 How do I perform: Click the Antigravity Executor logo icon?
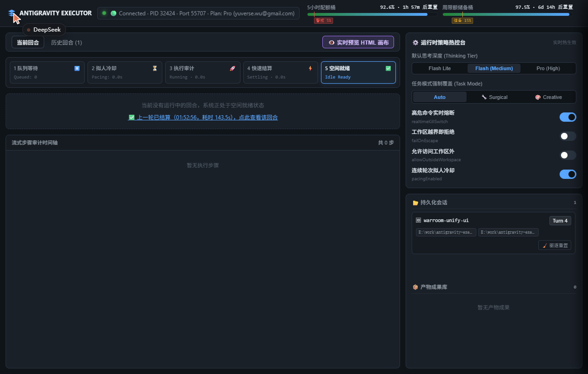[x=12, y=13]
